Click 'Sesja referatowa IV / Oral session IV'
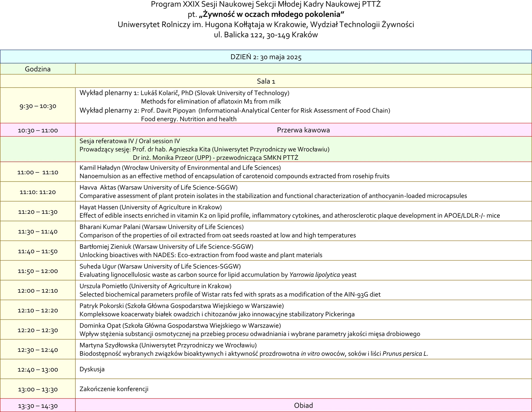The height and width of the screenshot is (412, 532). tap(130, 141)
